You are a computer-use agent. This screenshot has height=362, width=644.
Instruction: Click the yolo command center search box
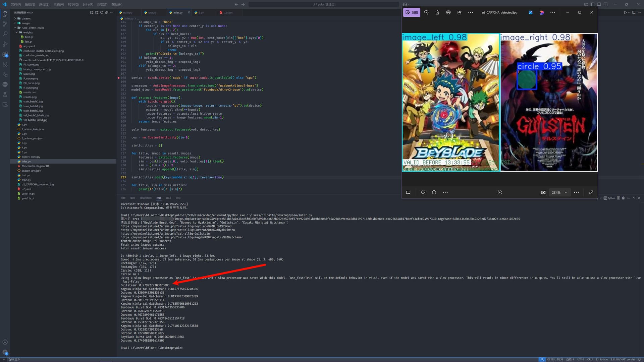[x=324, y=4]
